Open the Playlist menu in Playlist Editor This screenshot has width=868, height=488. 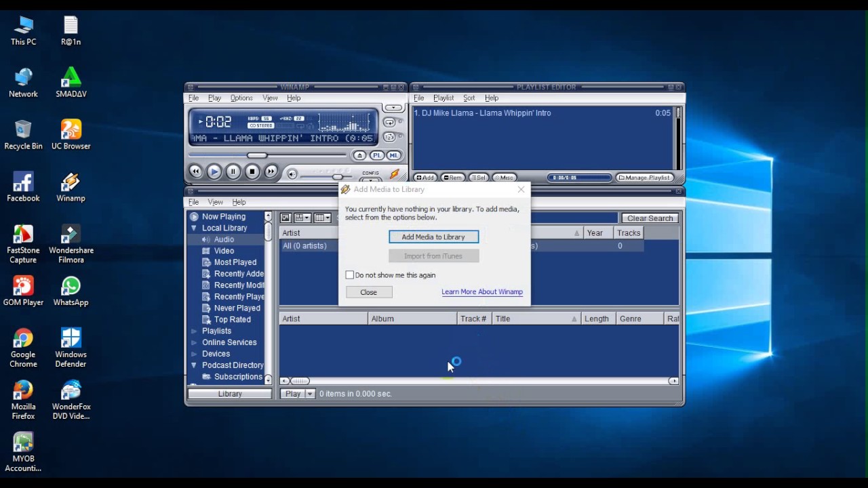tap(443, 98)
